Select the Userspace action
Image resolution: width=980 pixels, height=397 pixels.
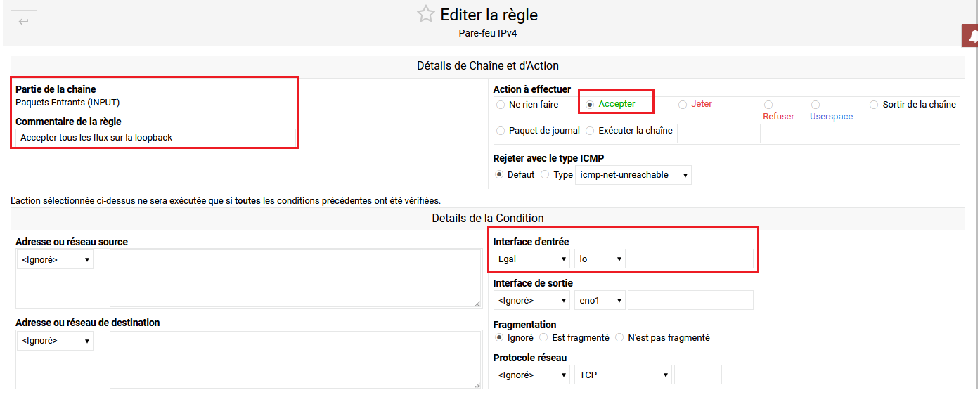pyautogui.click(x=815, y=105)
